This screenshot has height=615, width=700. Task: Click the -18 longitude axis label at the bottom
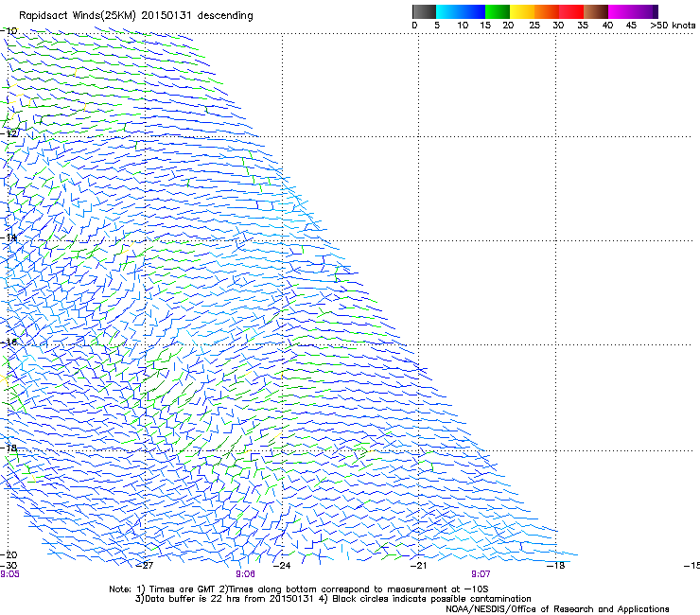pos(556,566)
